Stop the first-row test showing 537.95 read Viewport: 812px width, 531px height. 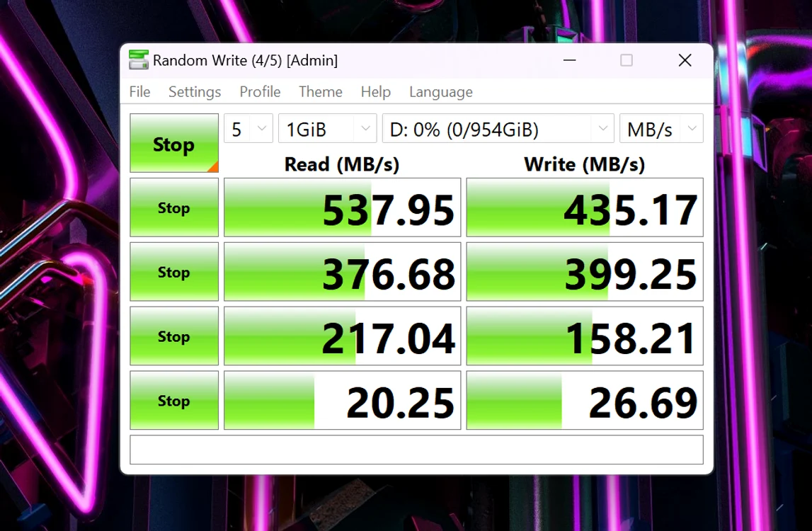tap(174, 207)
